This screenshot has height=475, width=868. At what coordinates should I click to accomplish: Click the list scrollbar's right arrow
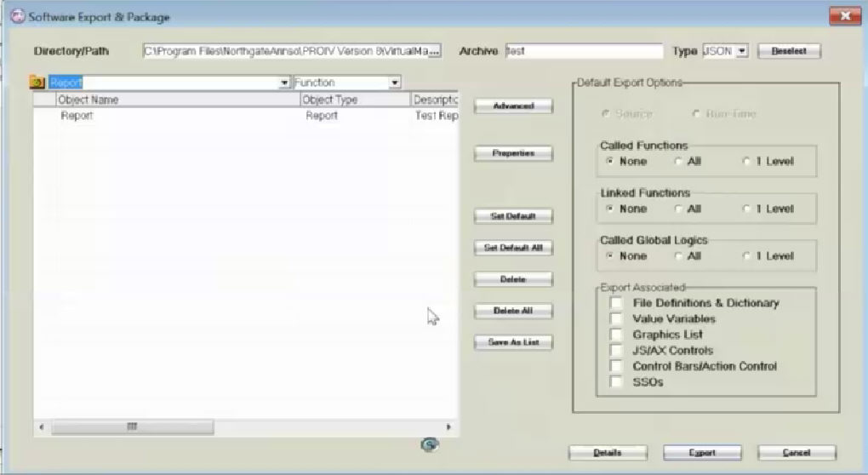(448, 426)
